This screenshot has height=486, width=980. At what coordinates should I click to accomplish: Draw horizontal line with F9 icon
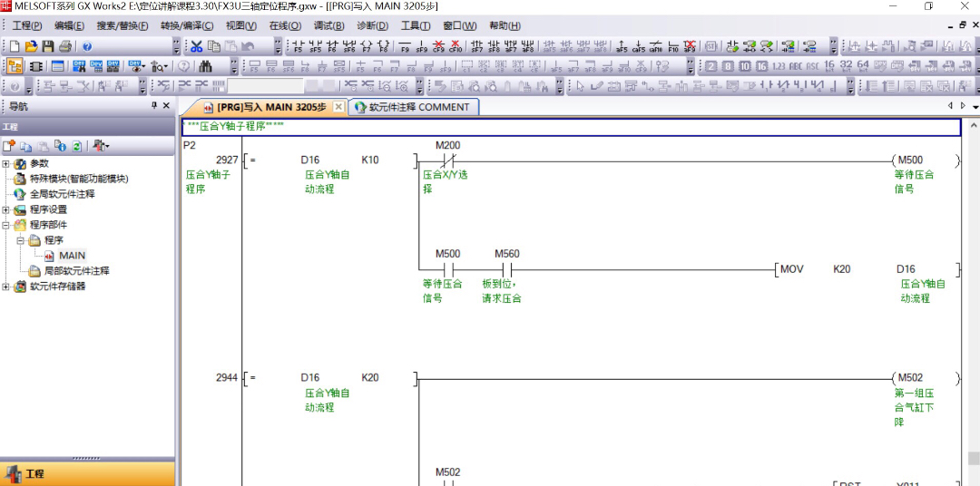[405, 46]
